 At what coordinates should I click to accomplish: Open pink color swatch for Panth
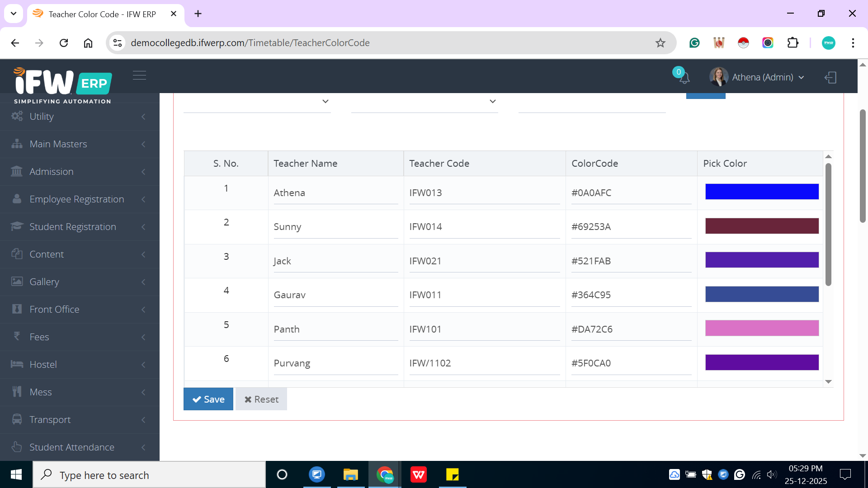coord(761,328)
